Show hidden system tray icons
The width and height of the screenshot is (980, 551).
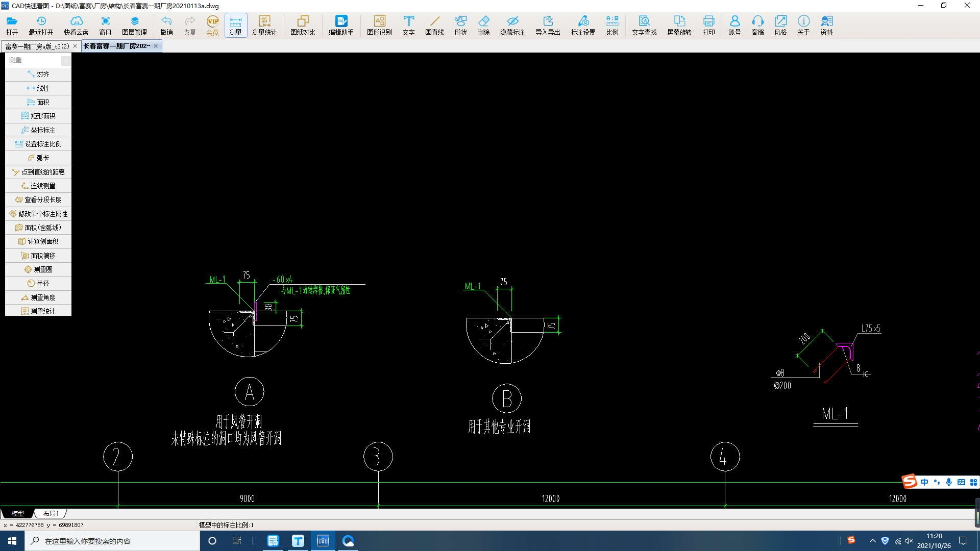pos(872,541)
